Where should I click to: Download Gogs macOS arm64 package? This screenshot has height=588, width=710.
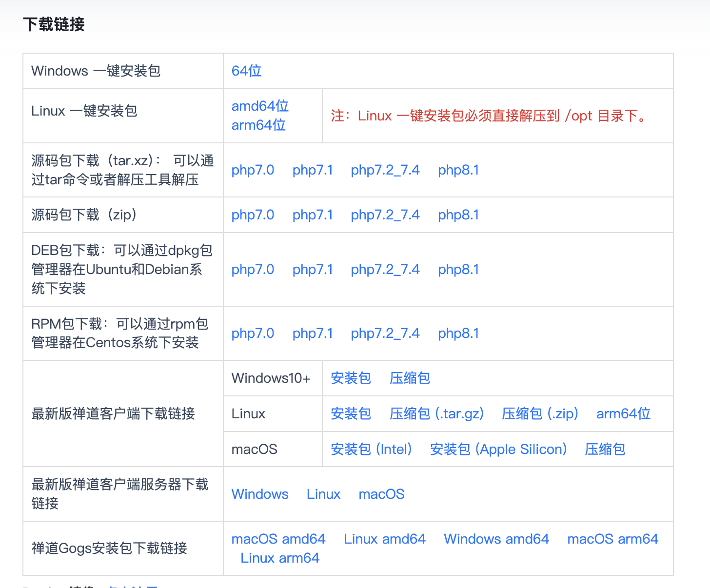pyautogui.click(x=612, y=539)
